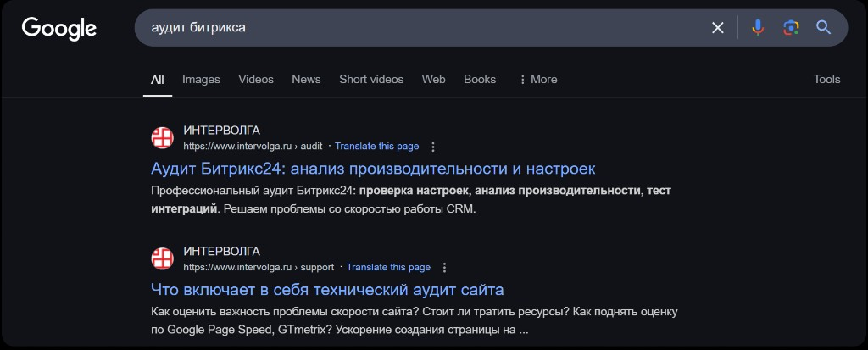Open the Books tab
868x350 pixels.
[480, 79]
